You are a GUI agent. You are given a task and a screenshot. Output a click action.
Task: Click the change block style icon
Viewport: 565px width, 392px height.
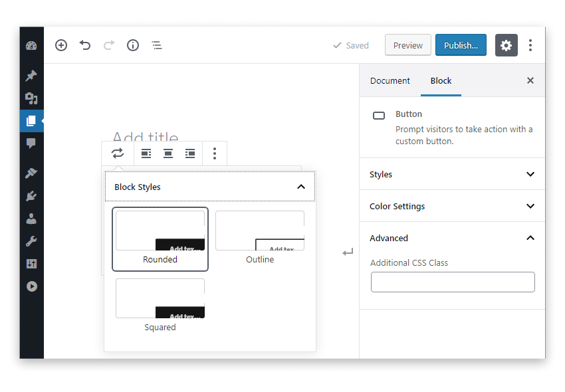tap(118, 153)
